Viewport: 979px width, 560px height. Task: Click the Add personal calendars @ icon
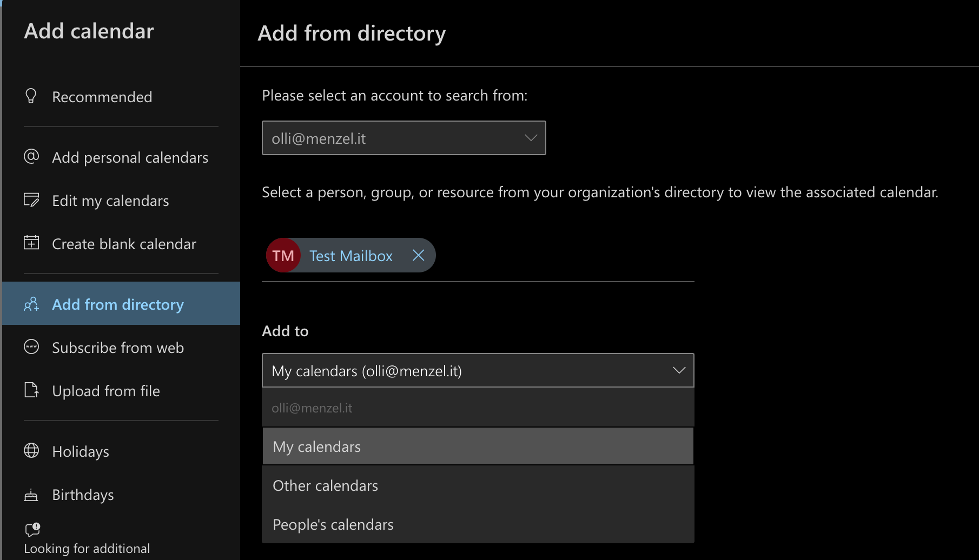click(31, 157)
